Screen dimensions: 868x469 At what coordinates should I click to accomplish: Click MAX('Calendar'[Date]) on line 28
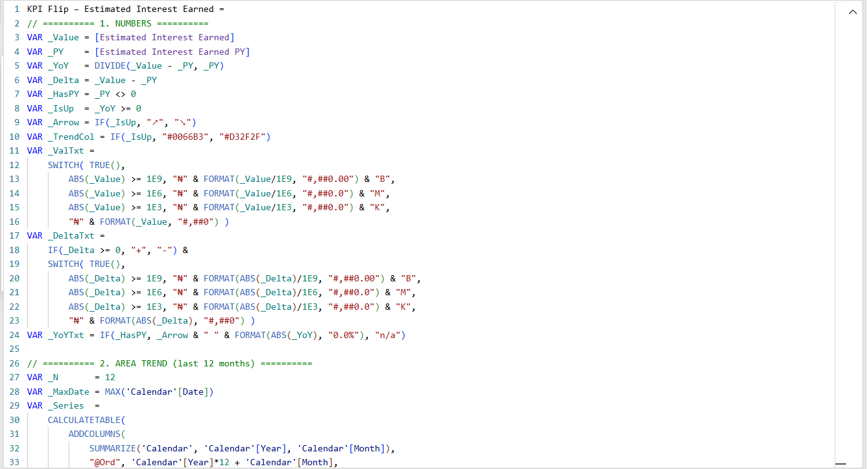[x=159, y=392]
